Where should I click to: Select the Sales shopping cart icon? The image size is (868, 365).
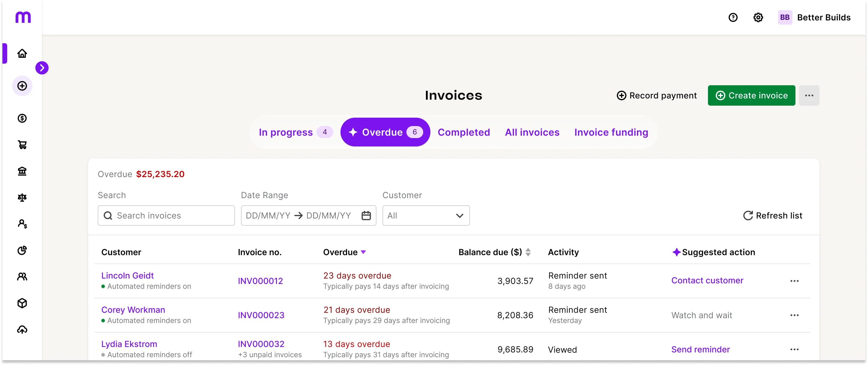click(22, 145)
